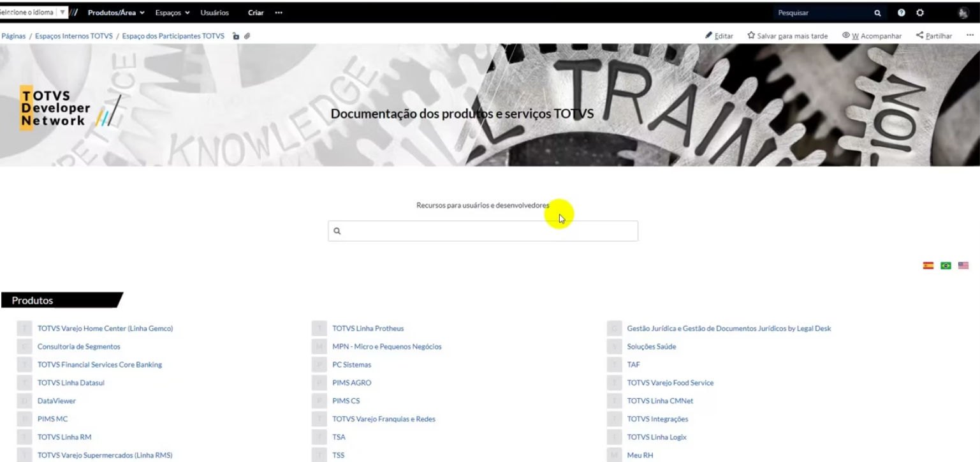
Task: Open the TSS product link
Action: (338, 455)
